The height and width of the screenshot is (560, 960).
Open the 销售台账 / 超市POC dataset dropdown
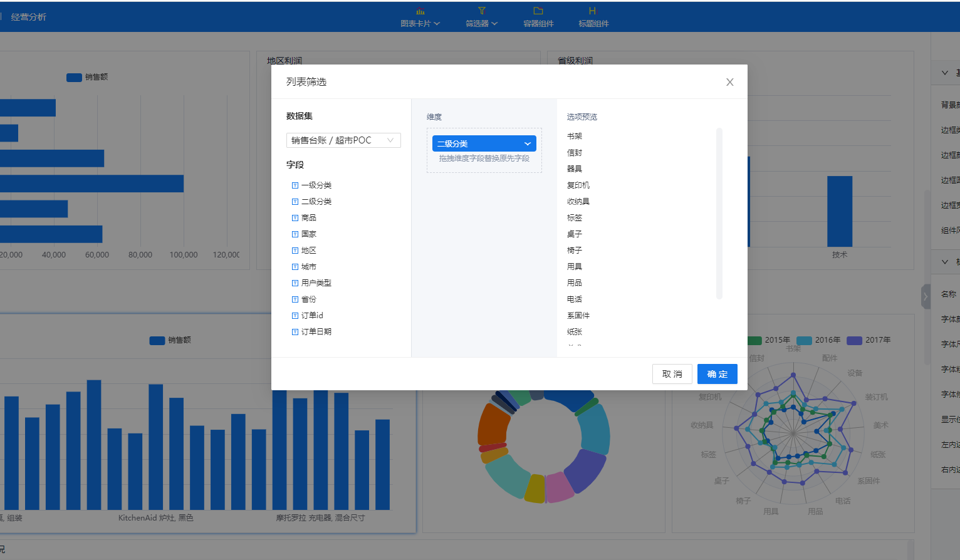click(x=343, y=140)
